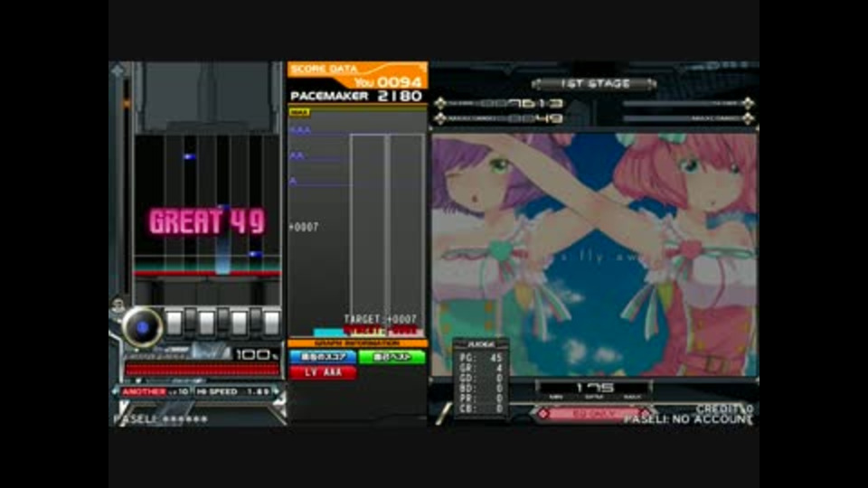Click the GREAT 49 combo judgment
The width and height of the screenshot is (868, 488).
tap(207, 222)
